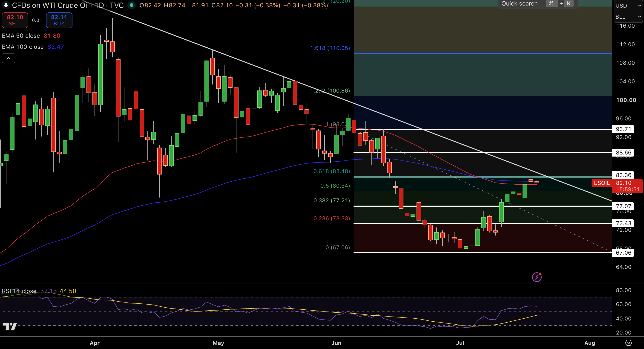
Task: Select the RSI 14 close indicator label
Action: tap(19, 291)
